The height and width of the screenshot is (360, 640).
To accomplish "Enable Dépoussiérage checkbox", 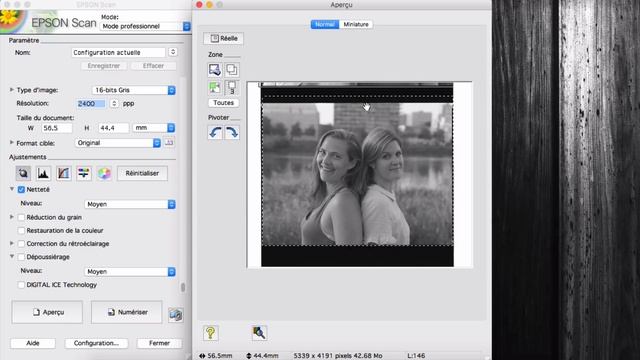I will coord(21,257).
